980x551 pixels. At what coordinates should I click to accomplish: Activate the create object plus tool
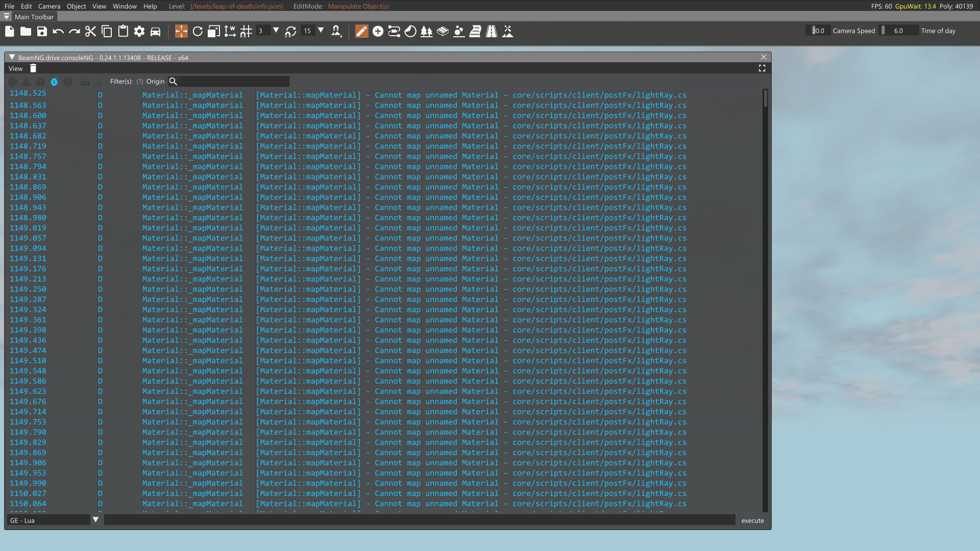coord(378,32)
